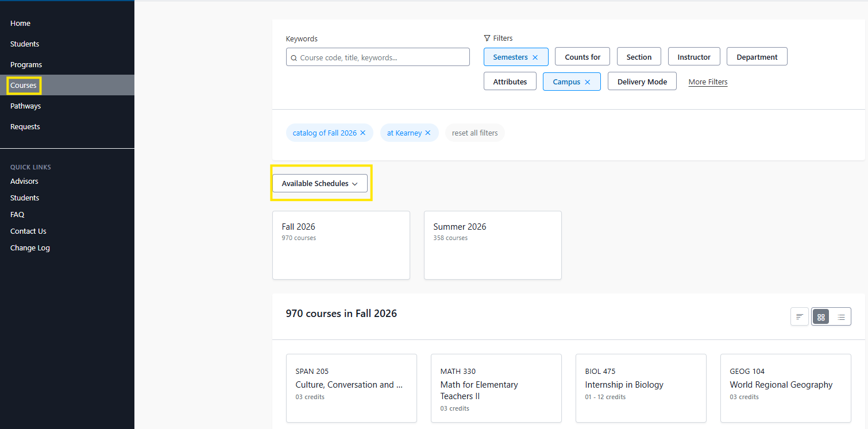Clear the 'catalog of Fall 2026' chip X
The image size is (868, 429).
[362, 133]
